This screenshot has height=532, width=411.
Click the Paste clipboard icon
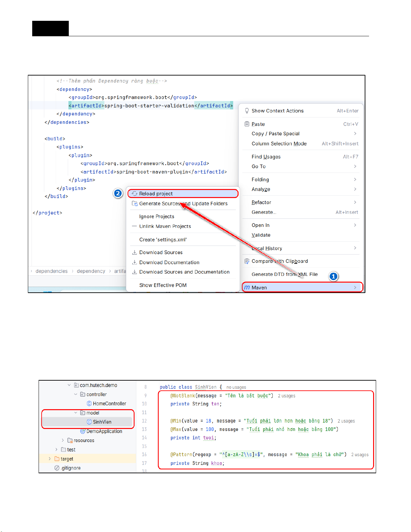[247, 124]
